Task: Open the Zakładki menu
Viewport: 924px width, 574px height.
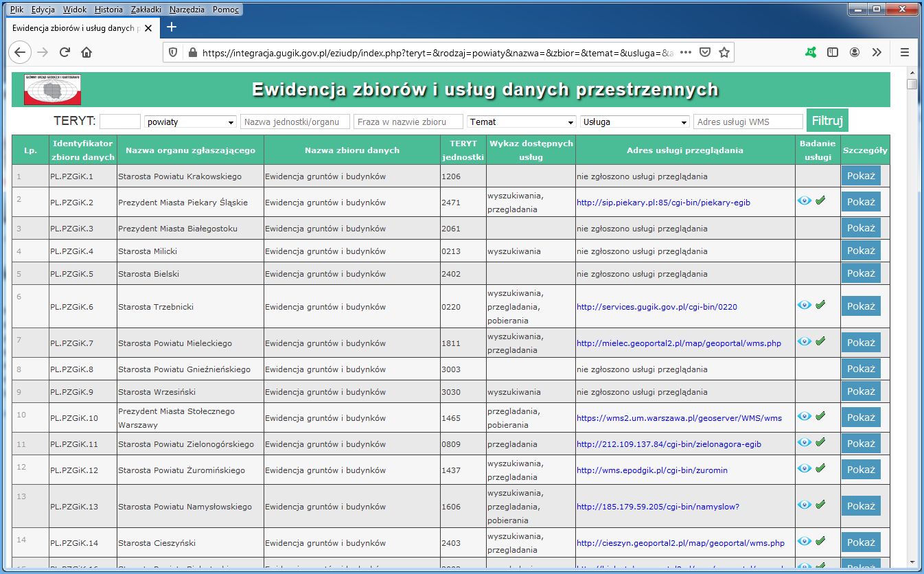Action: click(147, 10)
